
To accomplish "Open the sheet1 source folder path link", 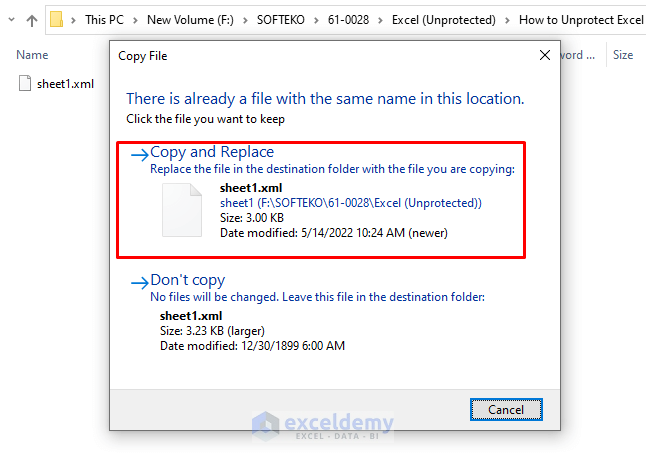I will coord(351,203).
